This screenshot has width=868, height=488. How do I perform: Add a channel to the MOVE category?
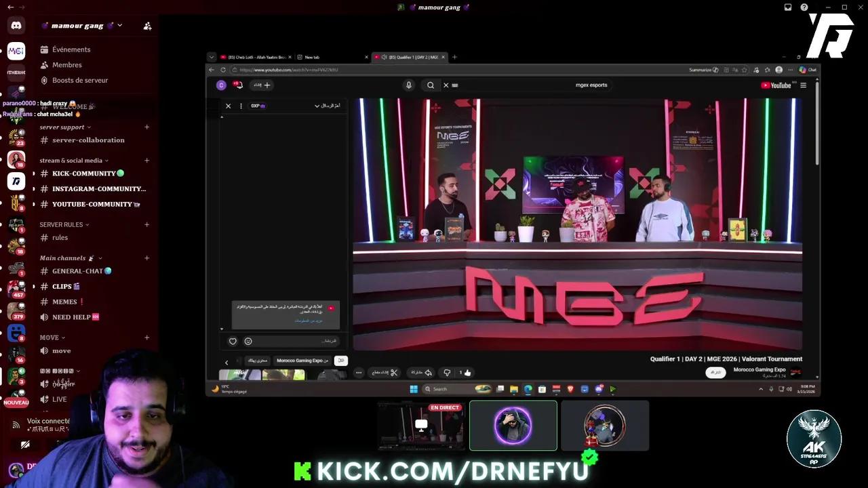147,338
